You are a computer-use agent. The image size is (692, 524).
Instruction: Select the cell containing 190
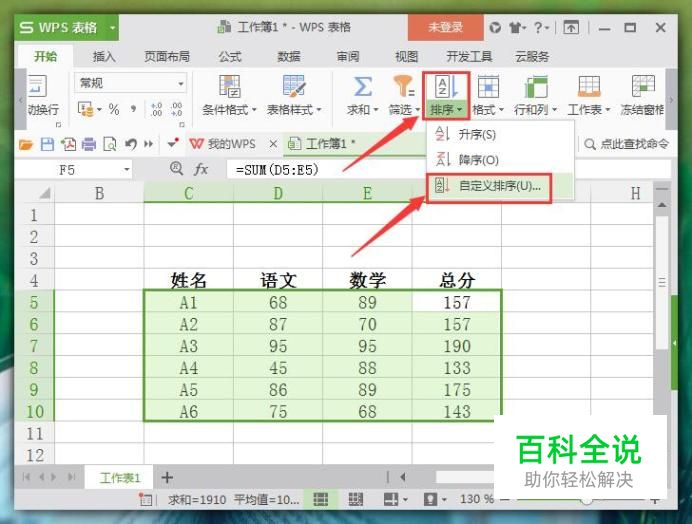click(x=457, y=346)
